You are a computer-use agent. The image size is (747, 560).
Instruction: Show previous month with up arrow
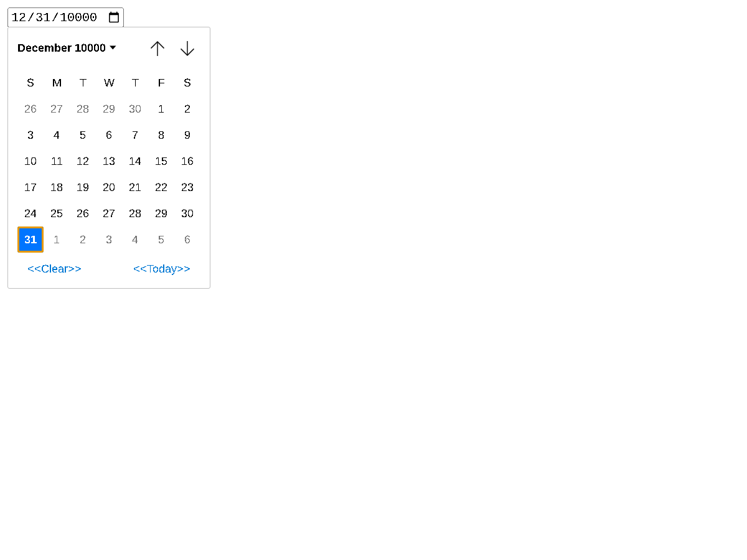[157, 48]
